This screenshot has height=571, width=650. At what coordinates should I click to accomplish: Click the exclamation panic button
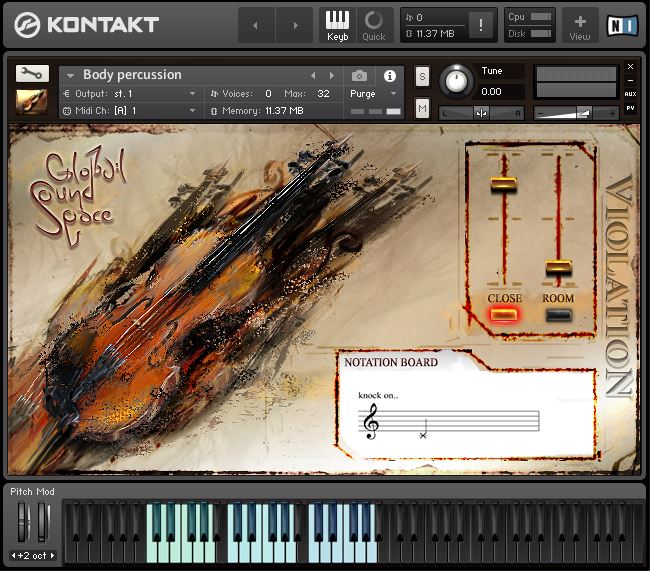[x=480, y=25]
